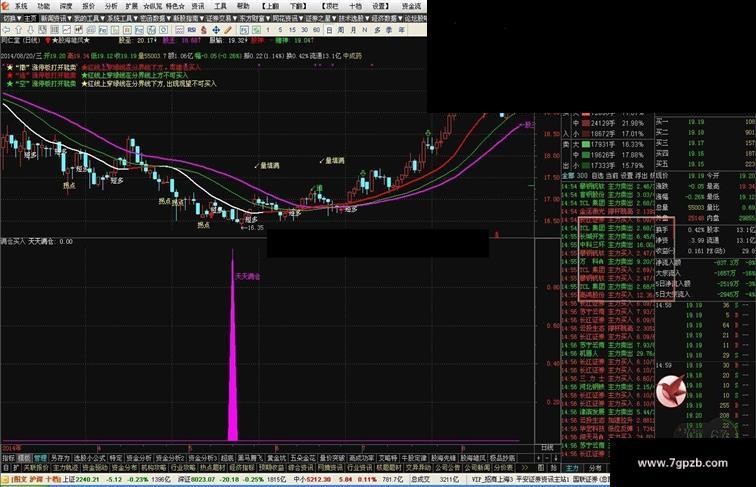This screenshot has height=487, width=756.
Task: Switch to 资金分析 indicator tab
Action: (139, 458)
